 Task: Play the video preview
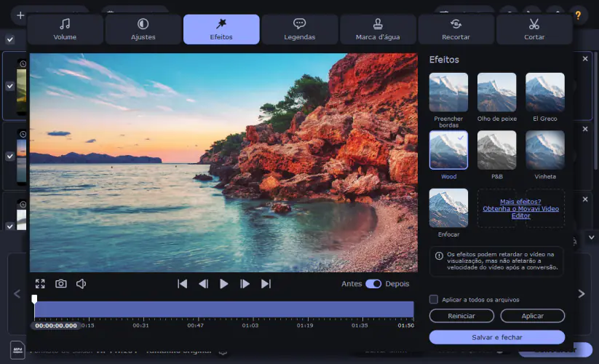pyautogui.click(x=224, y=284)
